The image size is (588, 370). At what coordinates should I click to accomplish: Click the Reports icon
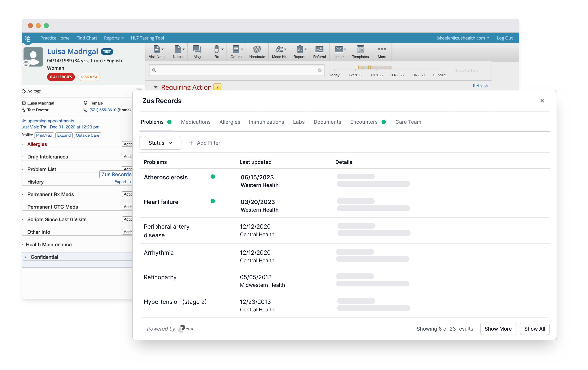pyautogui.click(x=299, y=51)
